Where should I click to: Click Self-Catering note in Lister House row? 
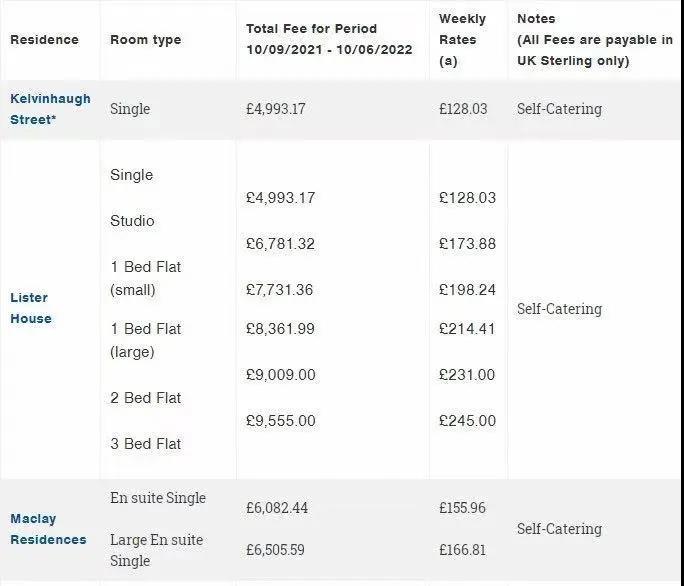coord(559,309)
